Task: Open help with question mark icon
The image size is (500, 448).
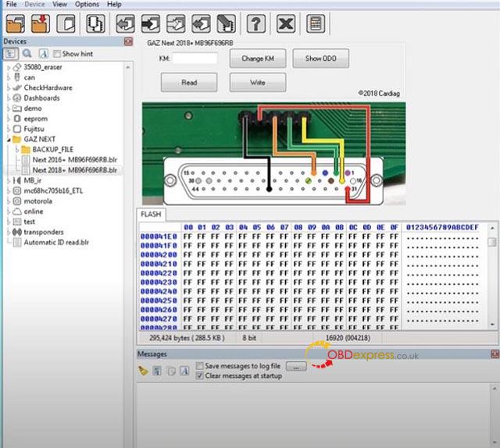Action: click(256, 23)
